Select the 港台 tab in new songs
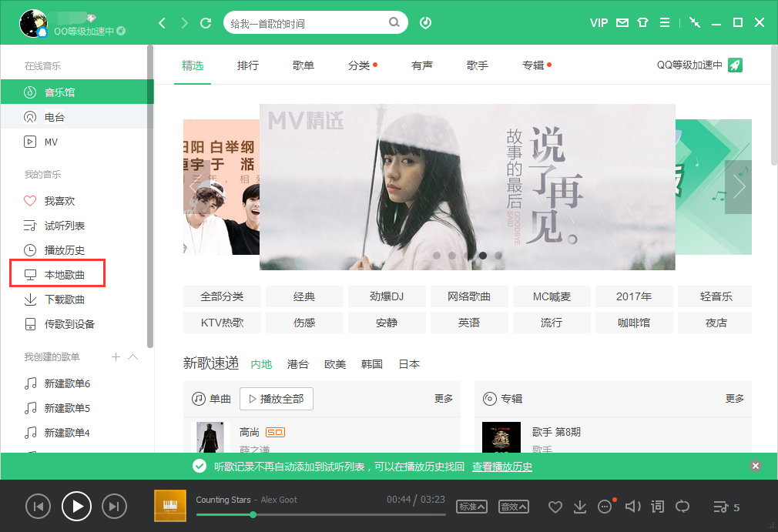Viewport: 778px width, 532px height. click(x=297, y=364)
